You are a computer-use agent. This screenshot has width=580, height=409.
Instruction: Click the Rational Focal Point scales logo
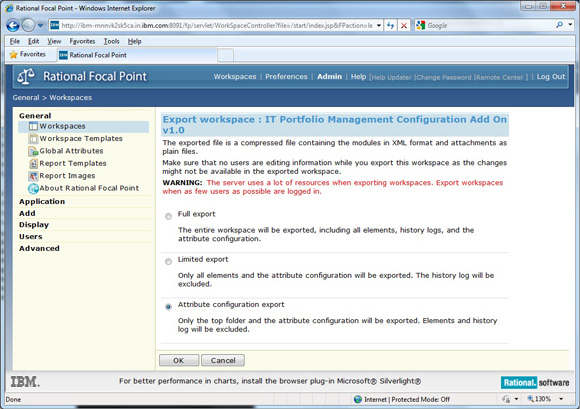(x=26, y=76)
